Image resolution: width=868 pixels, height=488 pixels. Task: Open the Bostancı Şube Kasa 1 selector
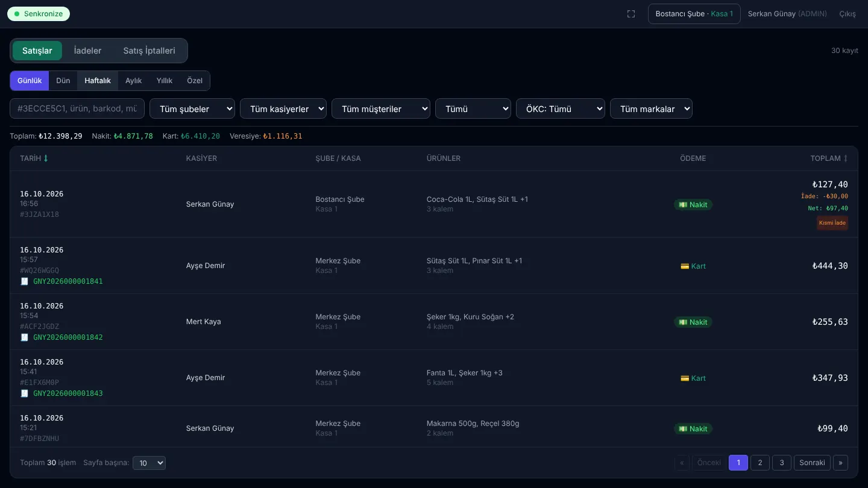tap(694, 14)
